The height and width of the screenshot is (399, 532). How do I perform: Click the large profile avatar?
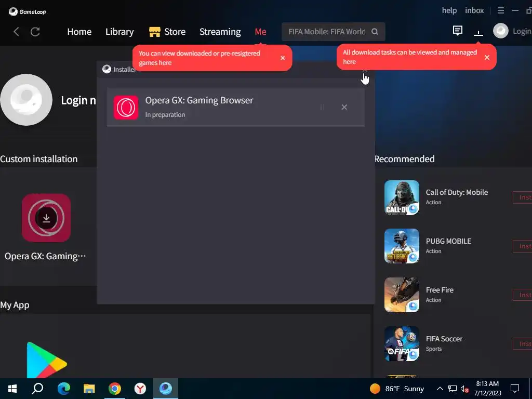(26, 100)
